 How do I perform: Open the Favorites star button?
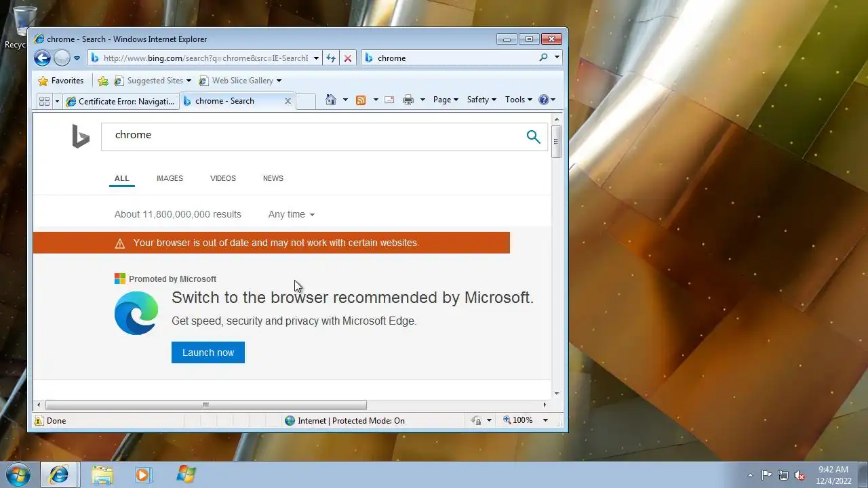(x=61, y=81)
